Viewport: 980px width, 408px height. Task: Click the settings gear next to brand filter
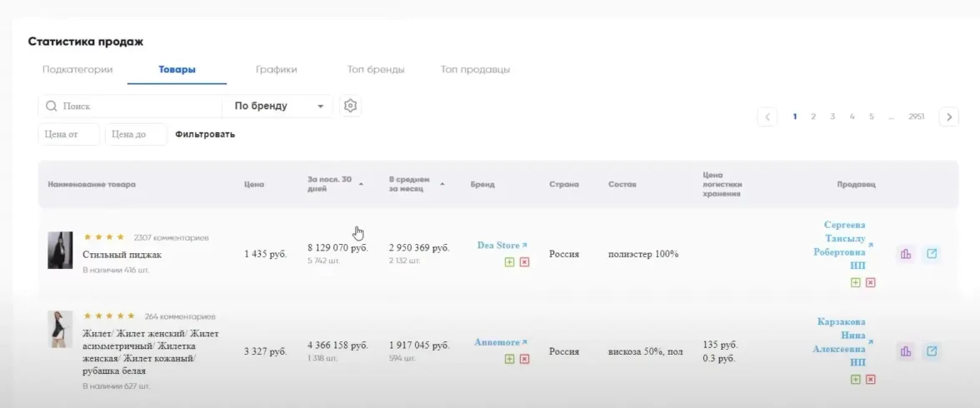pyautogui.click(x=351, y=106)
